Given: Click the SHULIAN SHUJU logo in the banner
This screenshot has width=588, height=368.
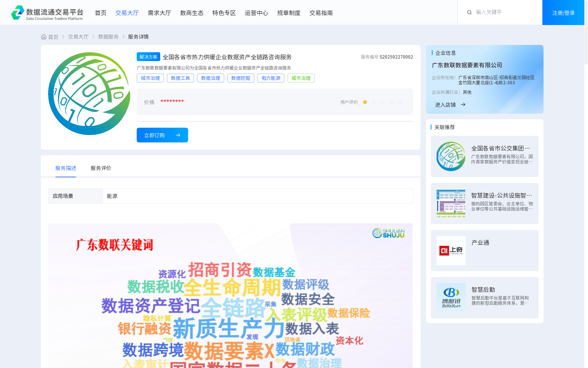Looking at the screenshot, I should (388, 233).
